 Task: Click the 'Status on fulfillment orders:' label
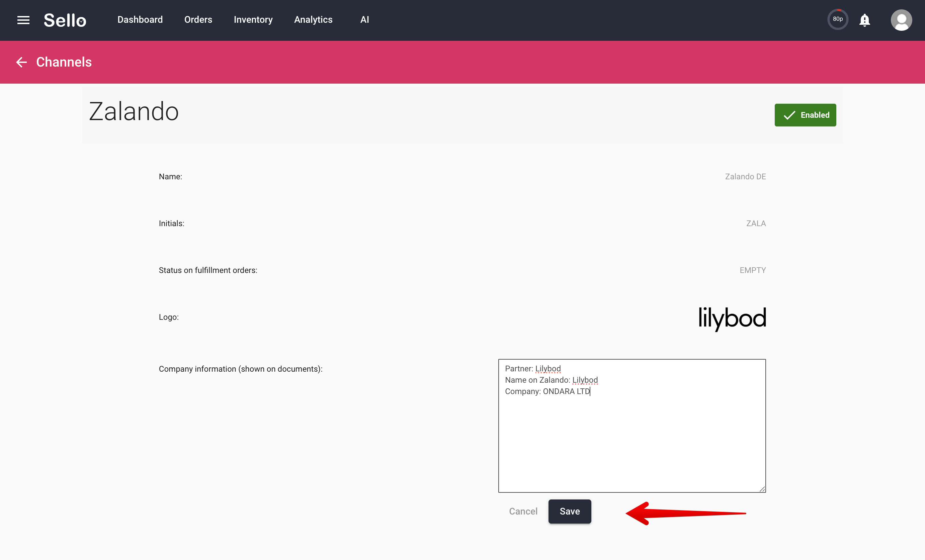point(208,270)
